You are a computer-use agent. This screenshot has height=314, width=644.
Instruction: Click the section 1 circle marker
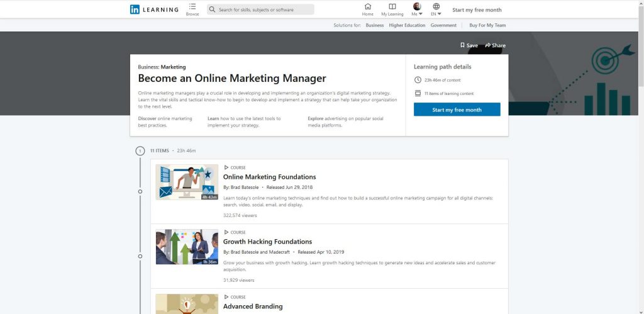coord(140,151)
